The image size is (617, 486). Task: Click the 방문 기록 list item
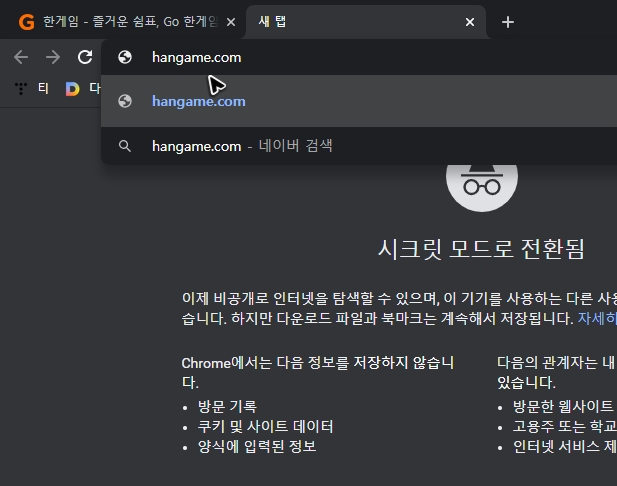point(227,407)
